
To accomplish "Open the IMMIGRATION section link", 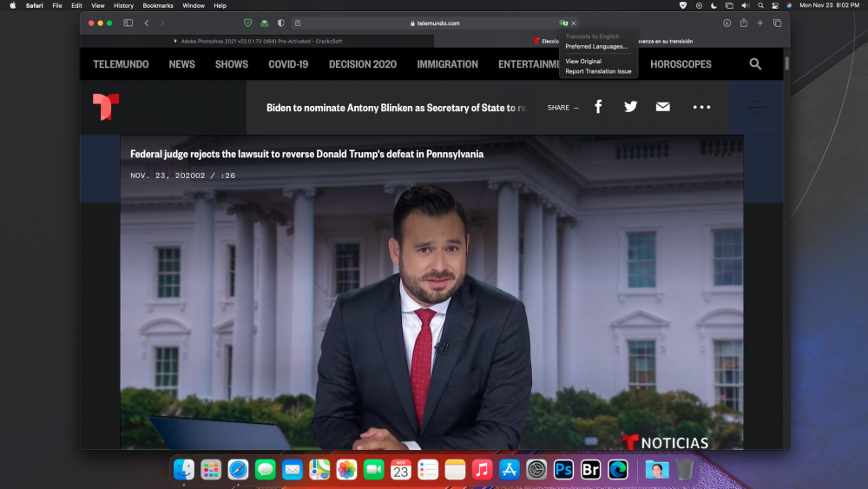I will [447, 64].
